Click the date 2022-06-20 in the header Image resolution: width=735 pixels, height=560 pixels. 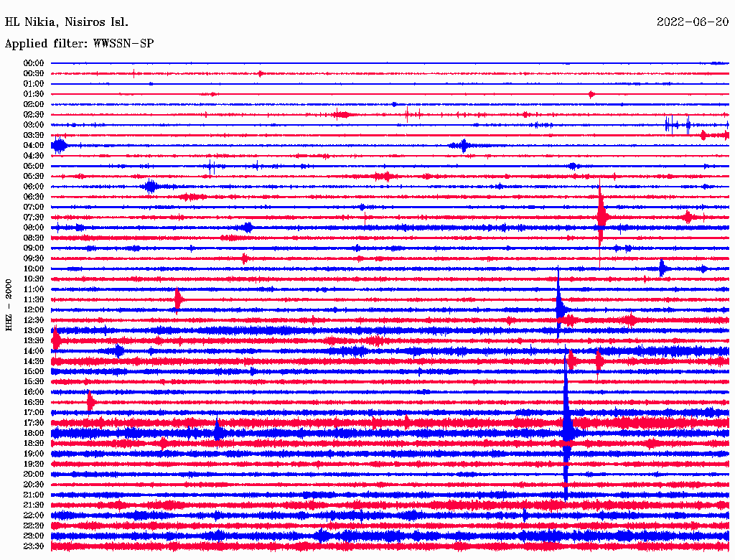tap(692, 22)
